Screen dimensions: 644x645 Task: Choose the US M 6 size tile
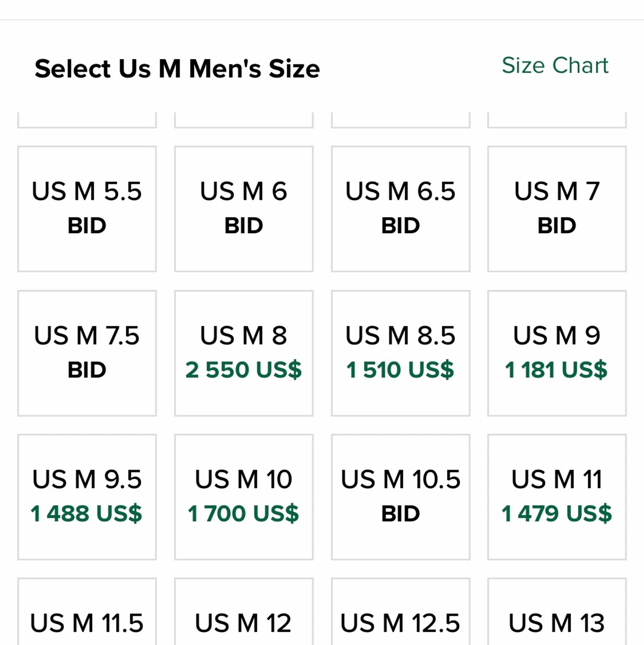[x=244, y=209]
